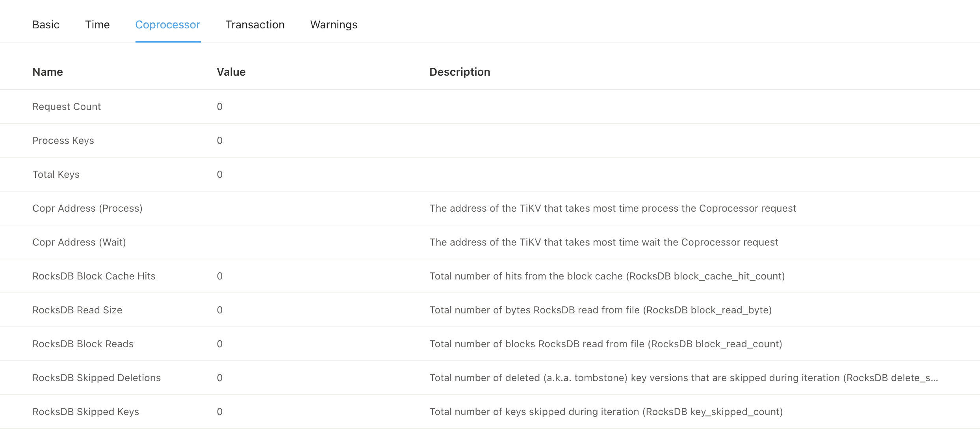This screenshot has height=447, width=980.
Task: Click the Request Count value zero
Action: 220,107
